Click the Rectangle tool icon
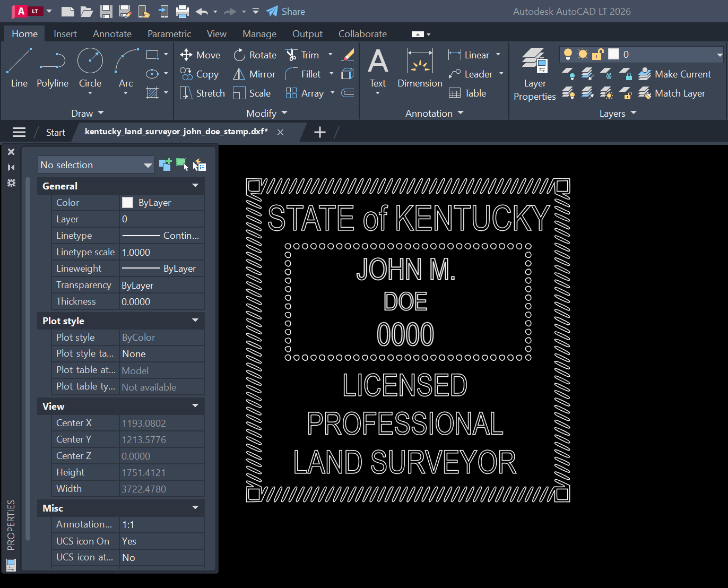The width and height of the screenshot is (728, 588). (x=152, y=55)
